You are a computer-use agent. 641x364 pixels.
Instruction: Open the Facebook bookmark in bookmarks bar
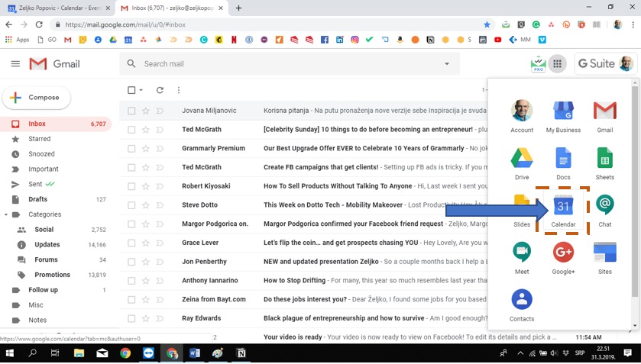coord(325,40)
